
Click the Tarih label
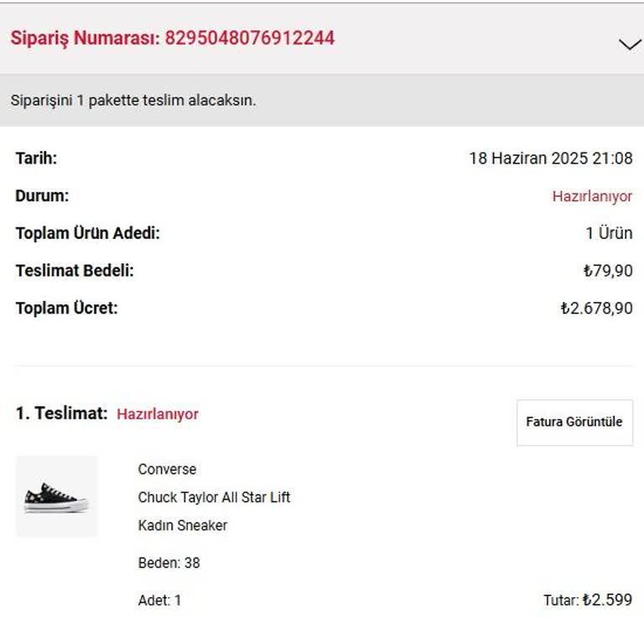click(x=36, y=158)
